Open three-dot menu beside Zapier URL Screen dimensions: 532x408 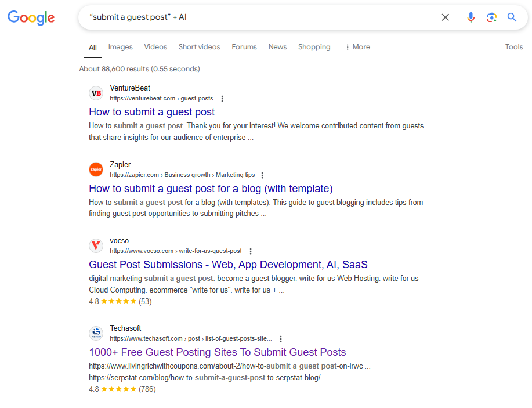pyautogui.click(x=262, y=175)
